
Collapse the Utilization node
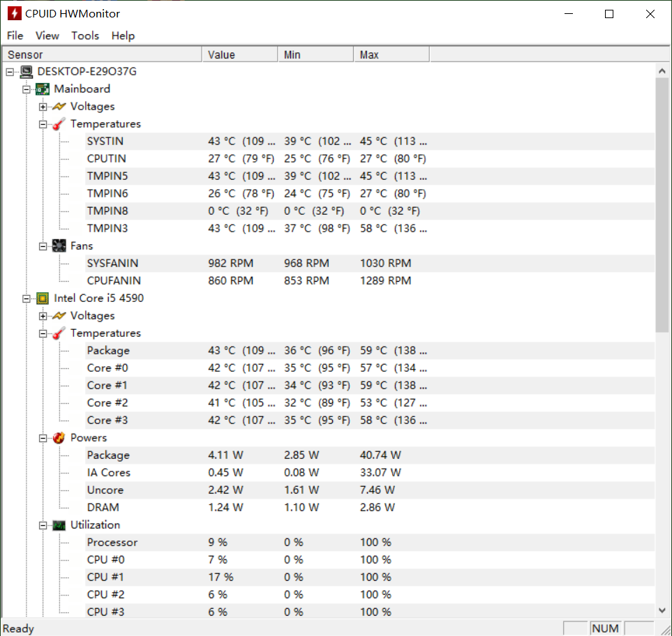click(x=43, y=526)
